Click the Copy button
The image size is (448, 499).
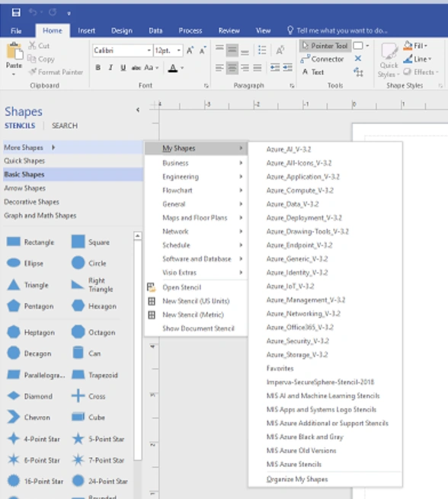pos(41,59)
